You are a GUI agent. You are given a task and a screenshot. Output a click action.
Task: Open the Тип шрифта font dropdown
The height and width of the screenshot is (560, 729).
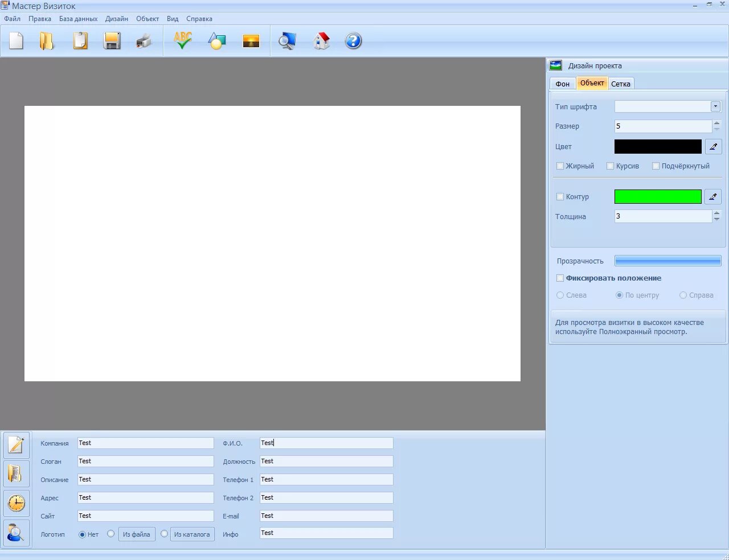716,106
